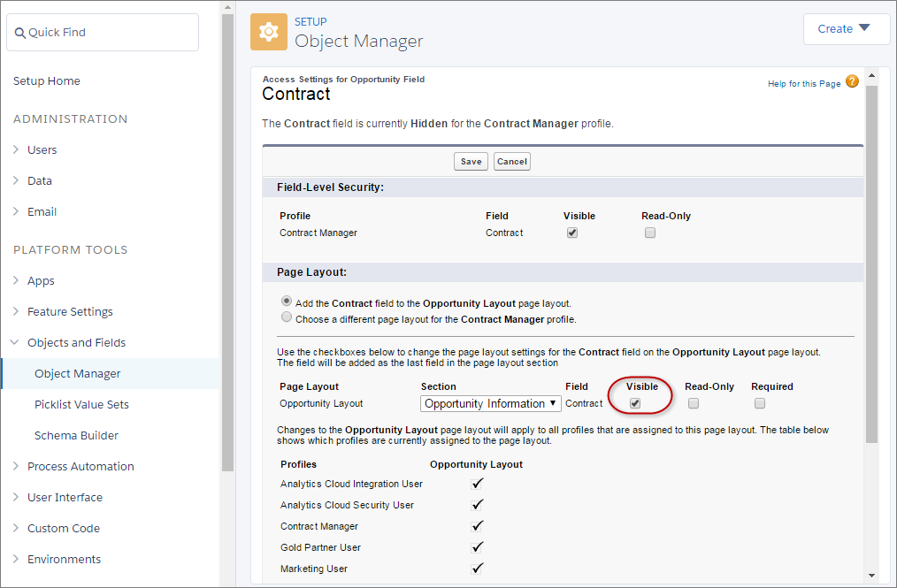The width and height of the screenshot is (897, 588).
Task: Open Setup Home in sidebar
Action: [x=47, y=80]
